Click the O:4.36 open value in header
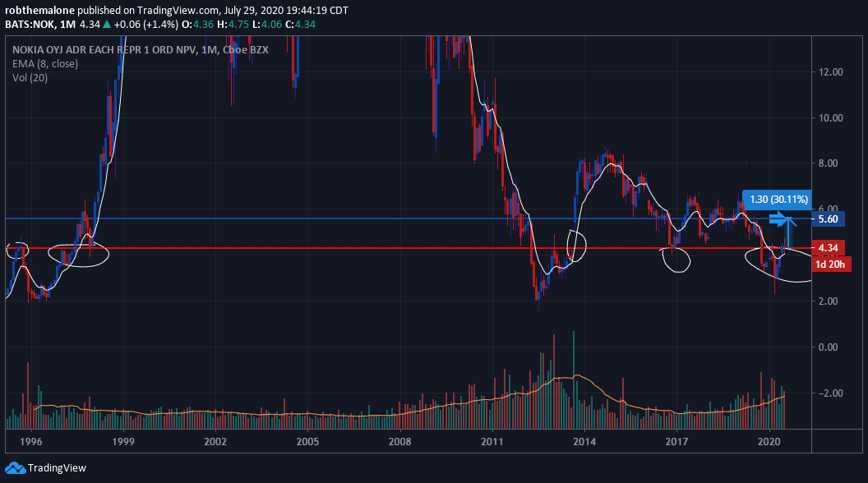 pos(197,25)
